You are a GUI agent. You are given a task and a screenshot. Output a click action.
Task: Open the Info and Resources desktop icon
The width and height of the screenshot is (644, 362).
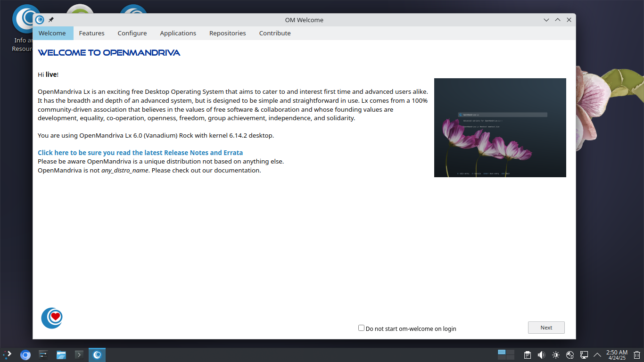[23, 28]
